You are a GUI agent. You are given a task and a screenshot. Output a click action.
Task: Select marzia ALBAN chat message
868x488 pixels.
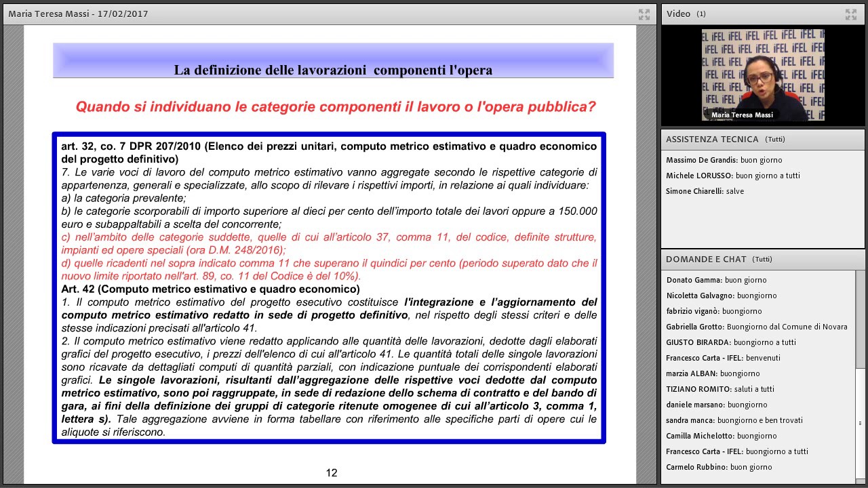(713, 373)
